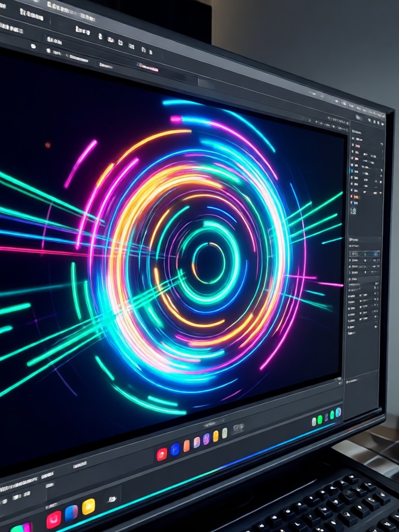The height and width of the screenshot is (532, 399).
Task: Click the orange icon in the center dock
Action: [x=187, y=446]
